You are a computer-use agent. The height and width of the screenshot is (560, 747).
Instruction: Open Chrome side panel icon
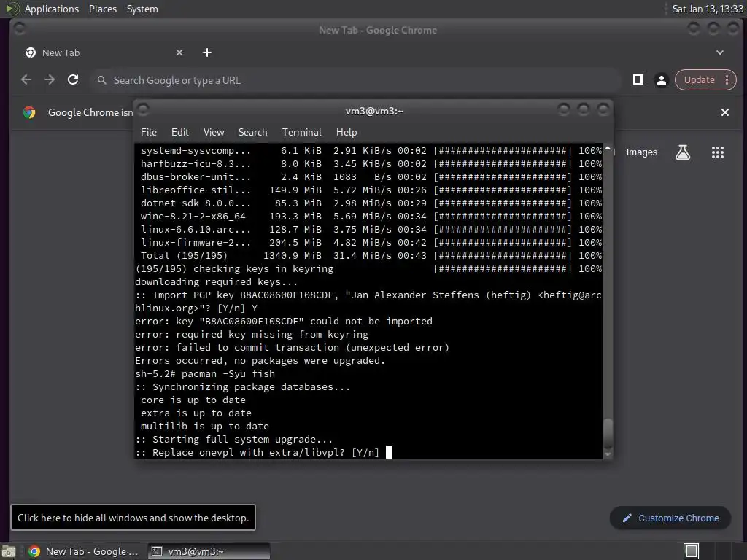pyautogui.click(x=638, y=80)
